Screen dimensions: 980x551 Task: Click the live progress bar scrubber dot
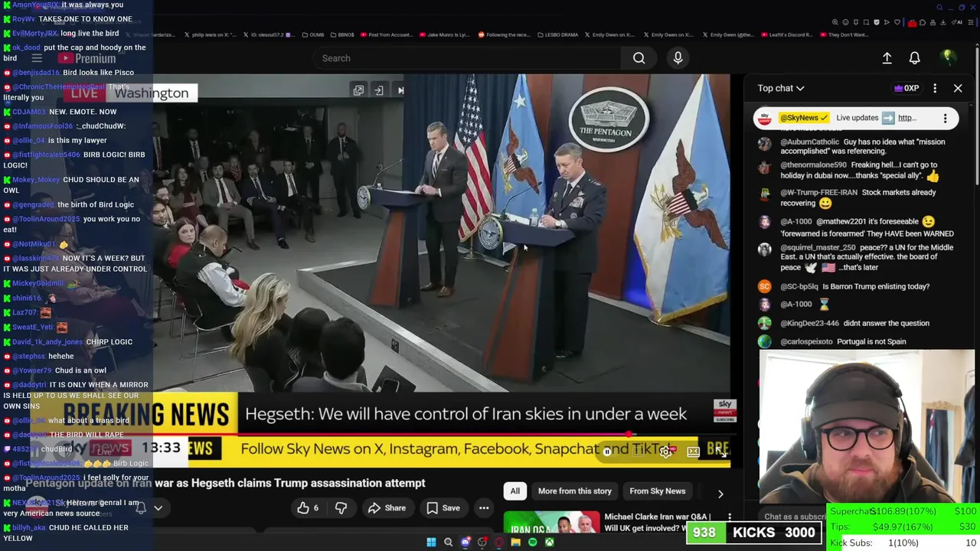(629, 435)
